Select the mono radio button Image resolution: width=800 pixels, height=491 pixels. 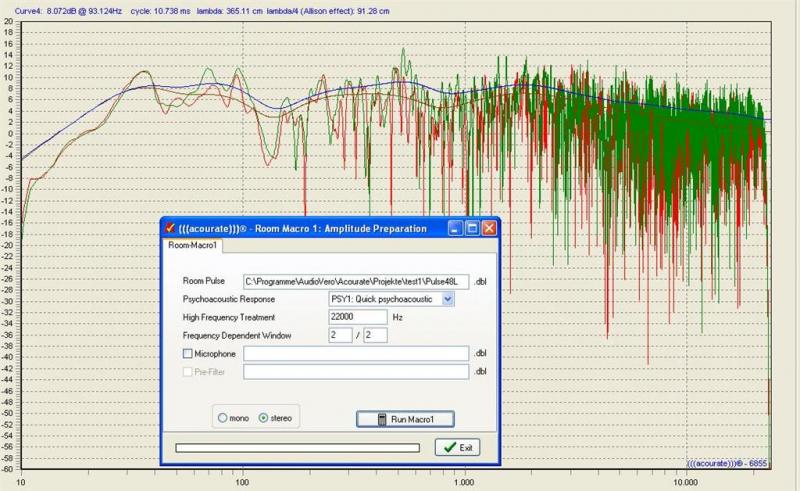(222, 418)
